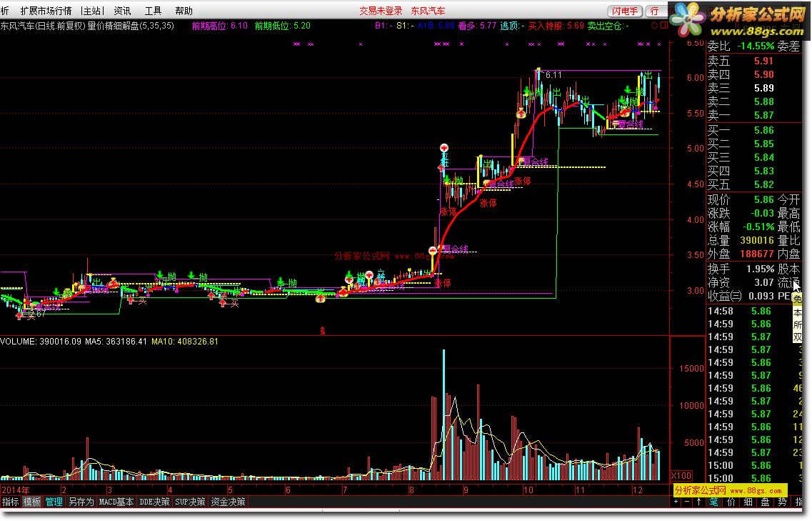The height and width of the screenshot is (521, 812).
Task: Switch to the 势 trend tab
Action: click(x=783, y=502)
